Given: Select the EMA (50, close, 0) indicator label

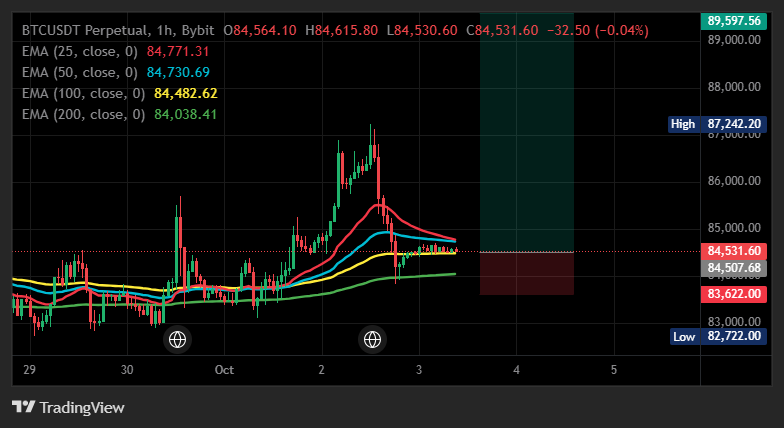Looking at the screenshot, I should click(80, 72).
